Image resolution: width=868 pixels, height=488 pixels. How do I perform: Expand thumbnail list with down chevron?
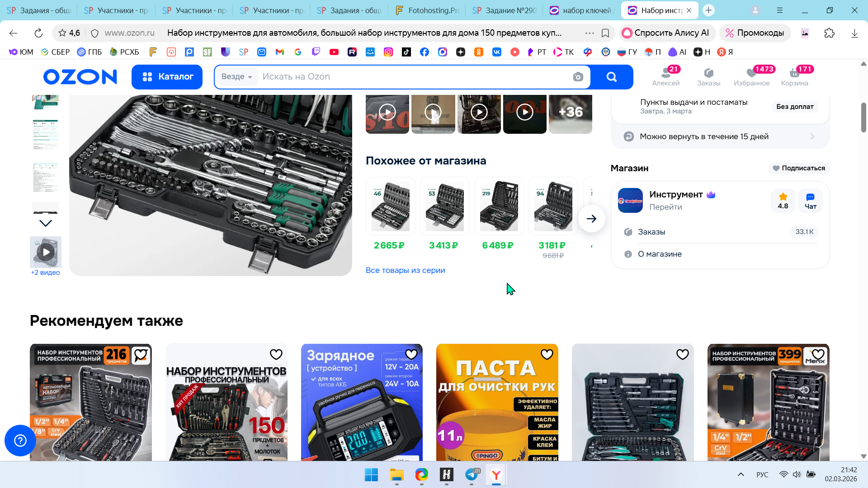point(46,223)
